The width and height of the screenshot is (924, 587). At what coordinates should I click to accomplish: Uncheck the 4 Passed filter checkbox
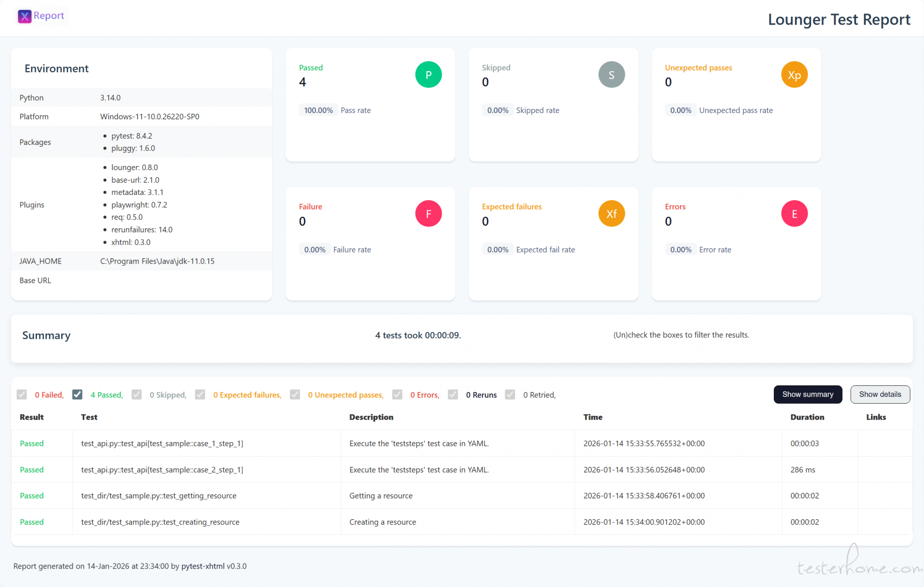(x=77, y=395)
